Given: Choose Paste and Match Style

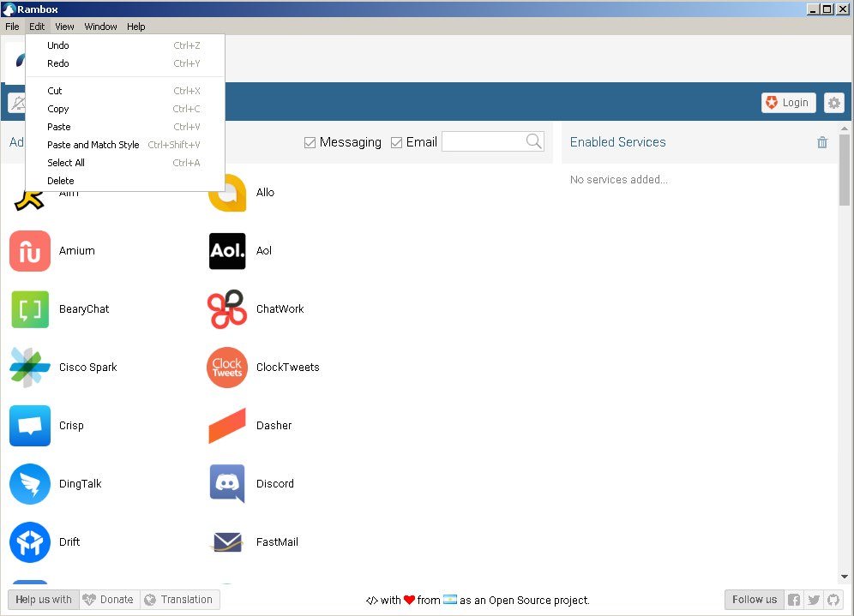Looking at the screenshot, I should [x=125, y=145].
